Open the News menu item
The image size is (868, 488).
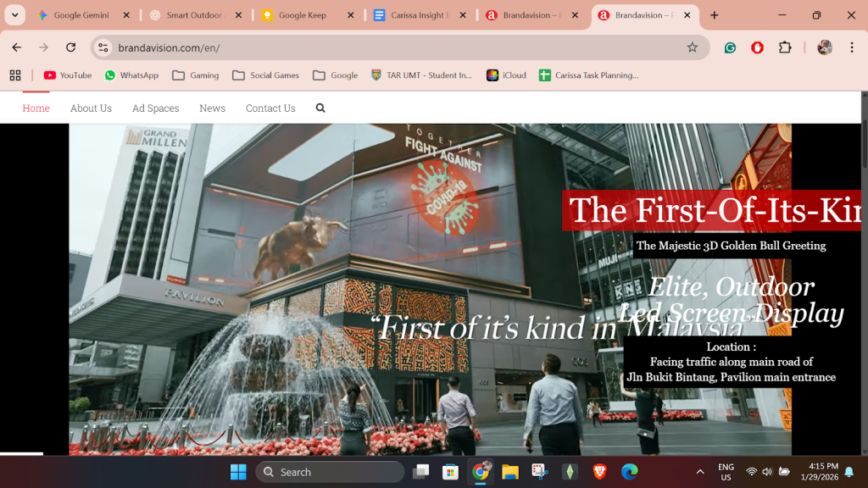point(213,108)
